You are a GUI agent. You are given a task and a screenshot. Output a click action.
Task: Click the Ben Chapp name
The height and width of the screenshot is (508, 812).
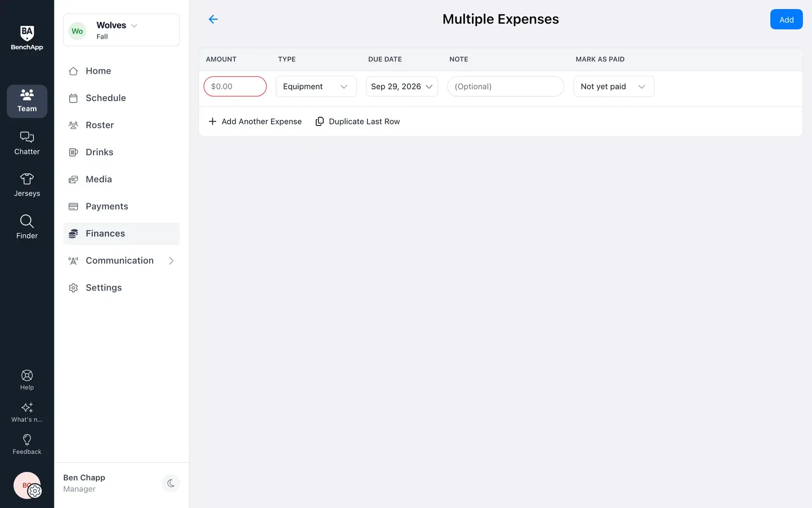tap(84, 478)
